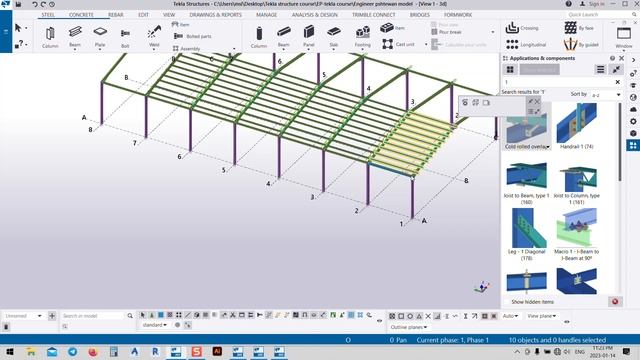Click the Longitudinal rebar tool
The image size is (640, 360).
coord(526,44)
